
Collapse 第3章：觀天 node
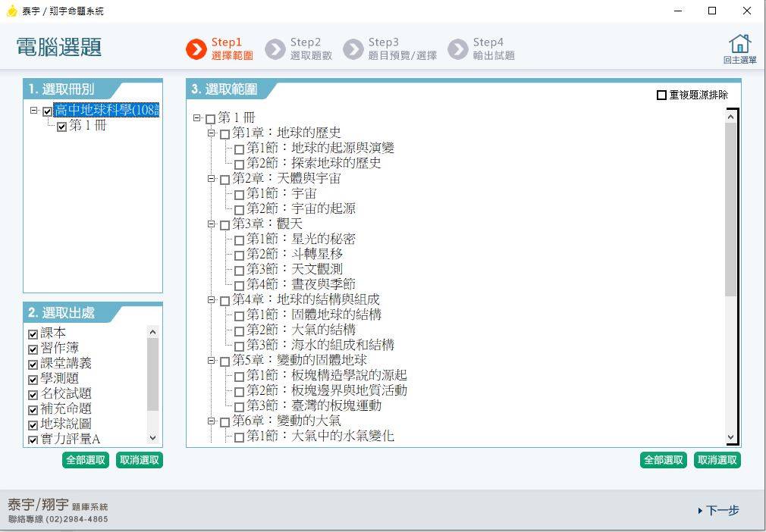212,224
